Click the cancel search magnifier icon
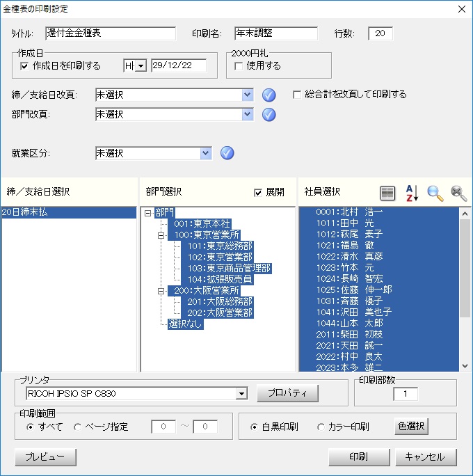Viewport: 473px width, 476px height. click(x=458, y=193)
